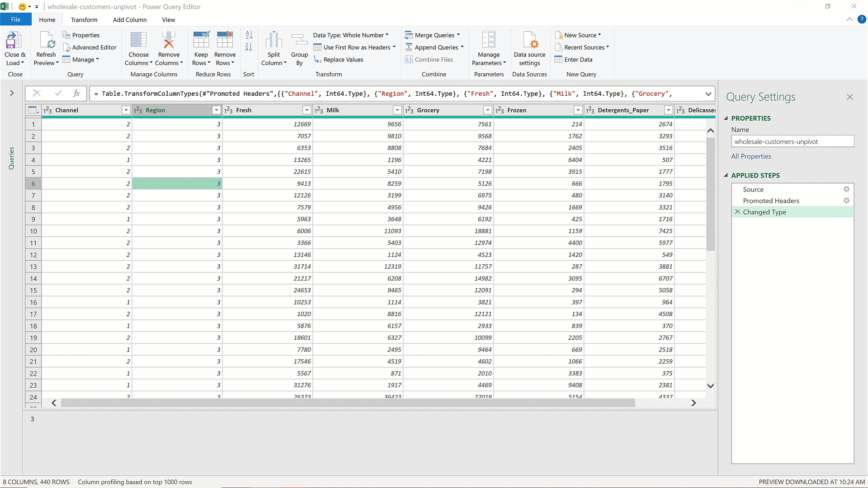868x488 pixels.
Task: Open the Source step settings gear
Action: tap(846, 189)
